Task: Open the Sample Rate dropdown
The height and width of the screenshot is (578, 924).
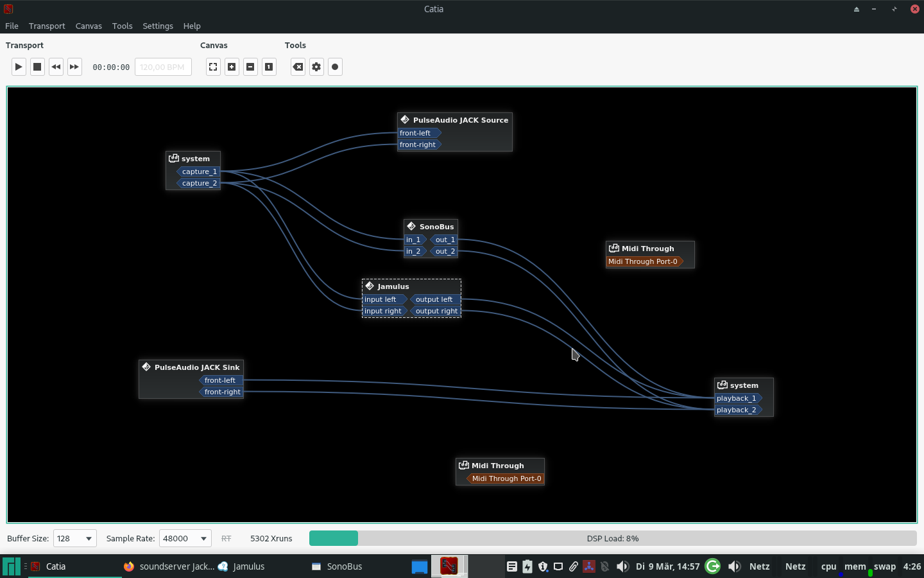Action: click(185, 538)
